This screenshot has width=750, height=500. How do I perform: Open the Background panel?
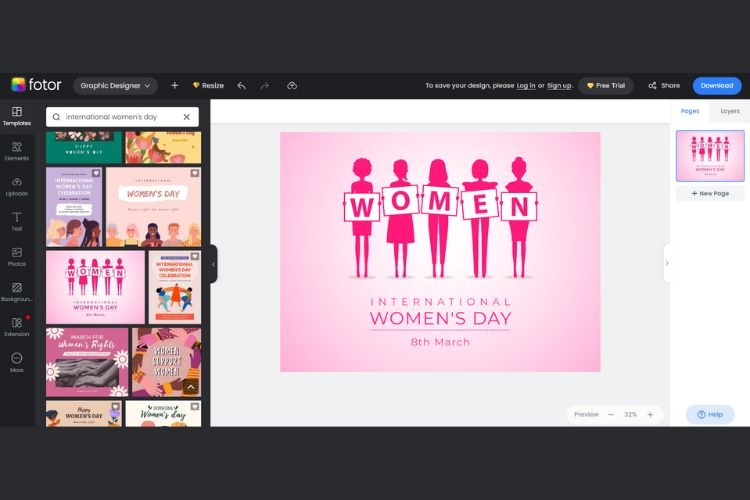(17, 292)
